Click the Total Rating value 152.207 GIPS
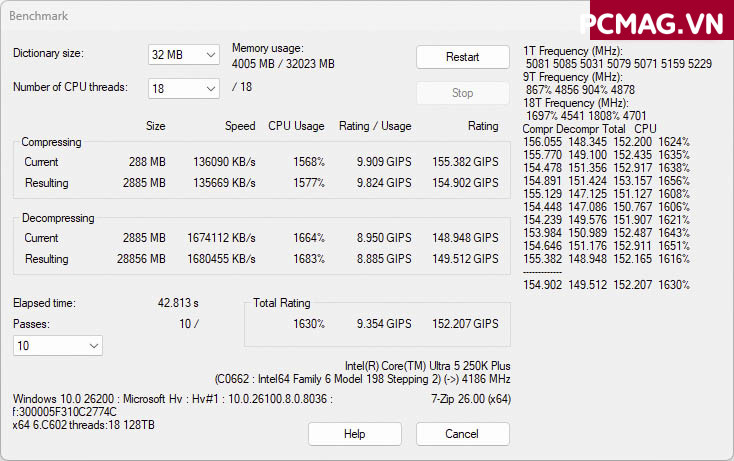The width and height of the screenshot is (734, 461). click(x=465, y=324)
